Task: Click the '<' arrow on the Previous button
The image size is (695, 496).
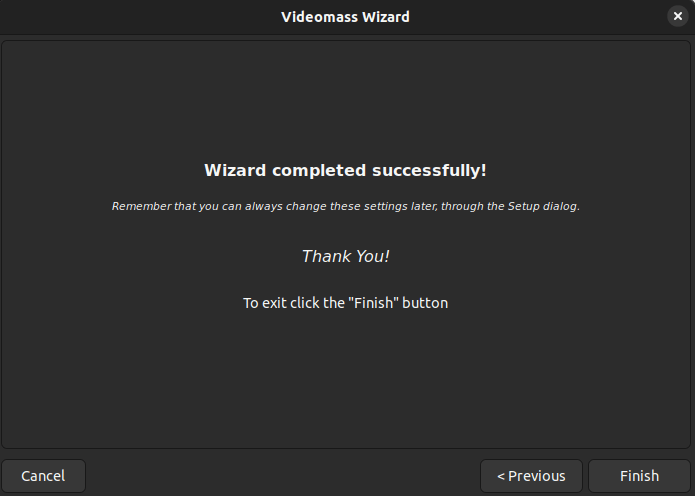Action: click(x=501, y=476)
